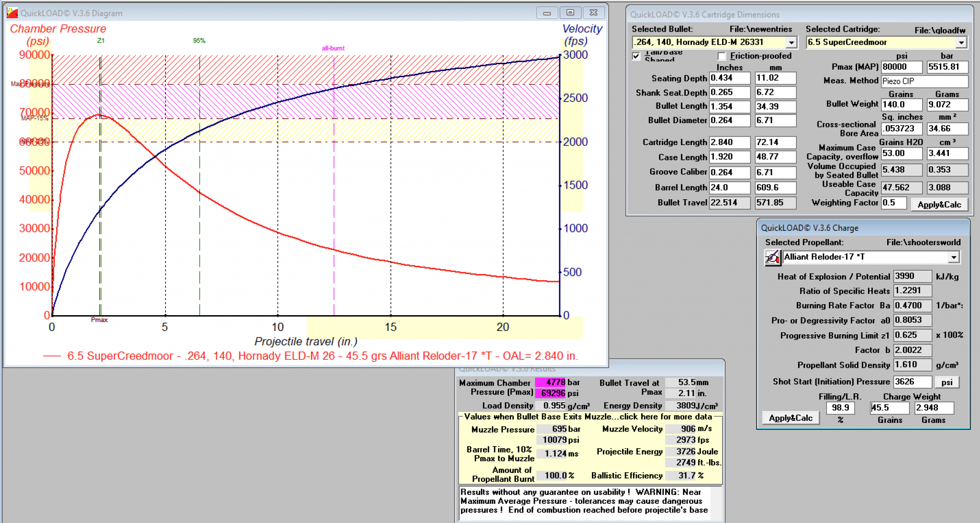The width and height of the screenshot is (980, 523).
Task: Expand the Selected Cartridge dropdown
Action: point(961,43)
